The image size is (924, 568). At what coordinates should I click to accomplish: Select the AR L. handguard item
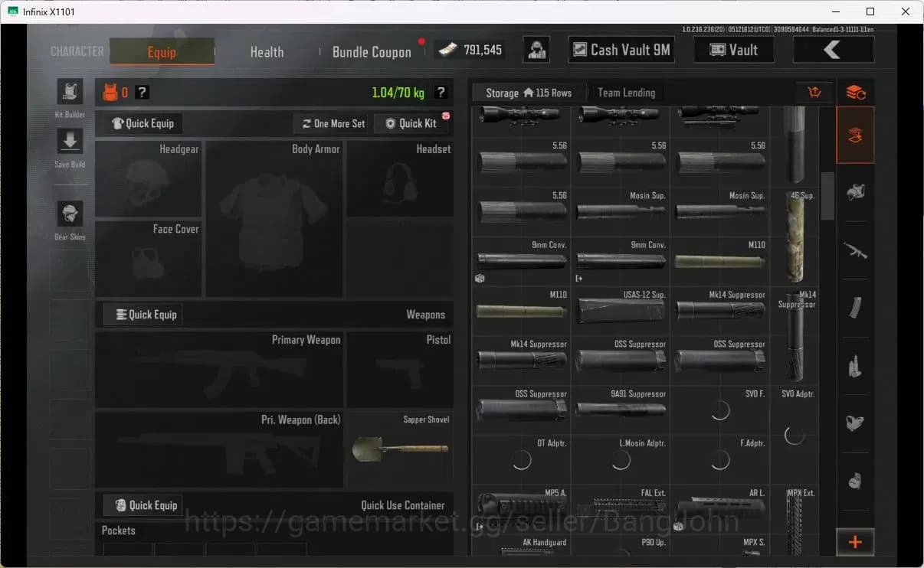coord(719,508)
